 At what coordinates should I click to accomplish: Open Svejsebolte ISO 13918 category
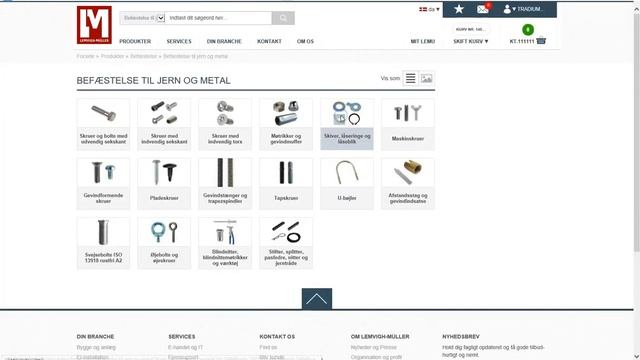click(x=103, y=243)
